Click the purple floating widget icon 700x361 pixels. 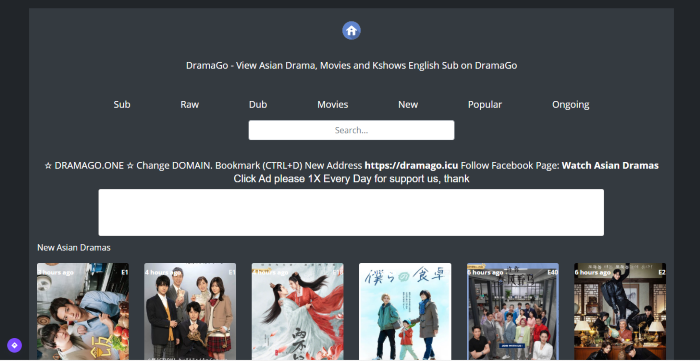pos(14,345)
